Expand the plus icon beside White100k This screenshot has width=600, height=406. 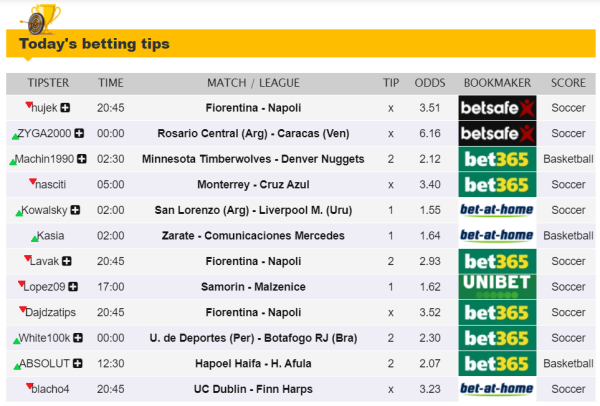(x=78, y=338)
